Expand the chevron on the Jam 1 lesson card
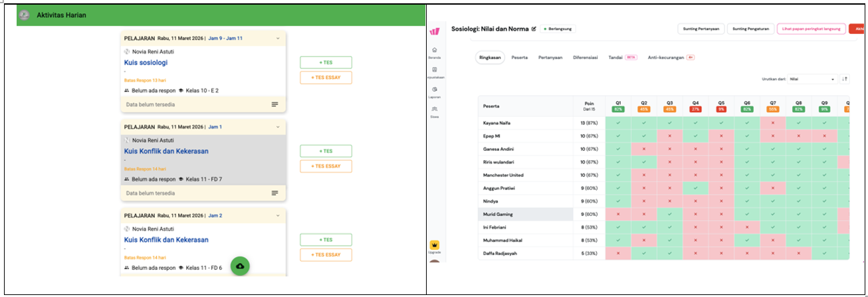The width and height of the screenshot is (868, 297). click(x=278, y=127)
